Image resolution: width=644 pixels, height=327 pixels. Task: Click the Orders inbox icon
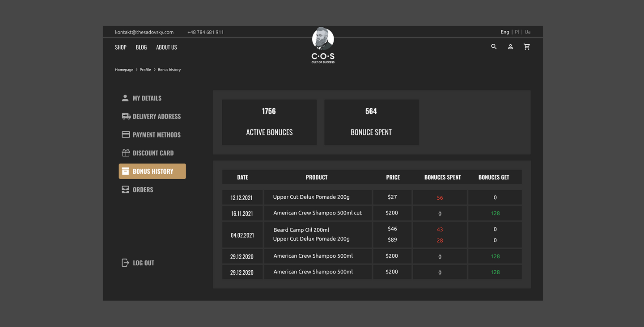pos(126,189)
